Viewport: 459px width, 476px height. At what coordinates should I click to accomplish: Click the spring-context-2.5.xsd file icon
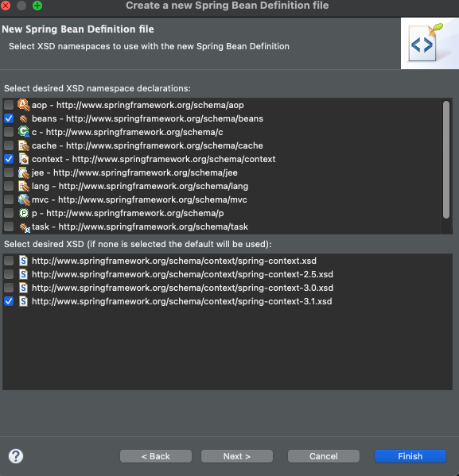pos(23,274)
